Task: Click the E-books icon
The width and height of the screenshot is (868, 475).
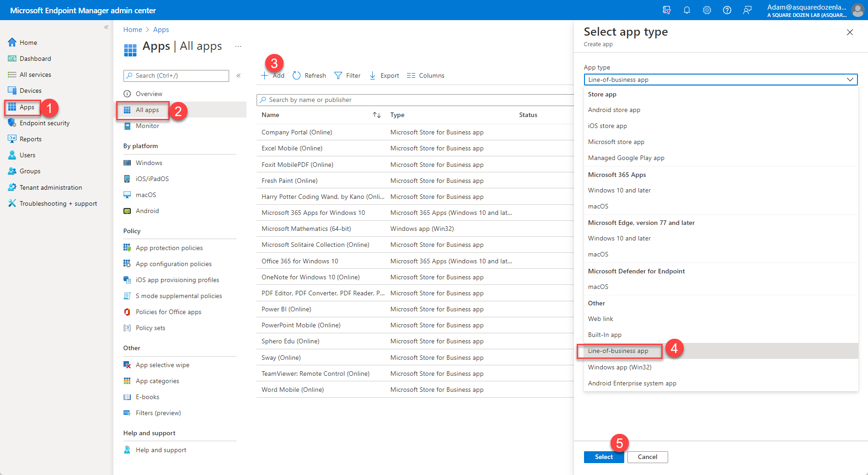Action: click(127, 397)
